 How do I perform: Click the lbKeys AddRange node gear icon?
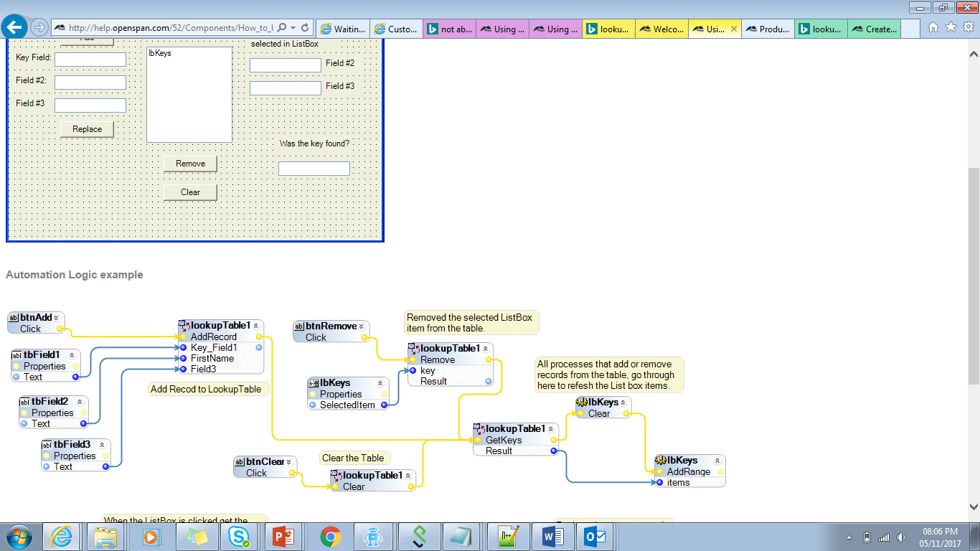(x=661, y=460)
